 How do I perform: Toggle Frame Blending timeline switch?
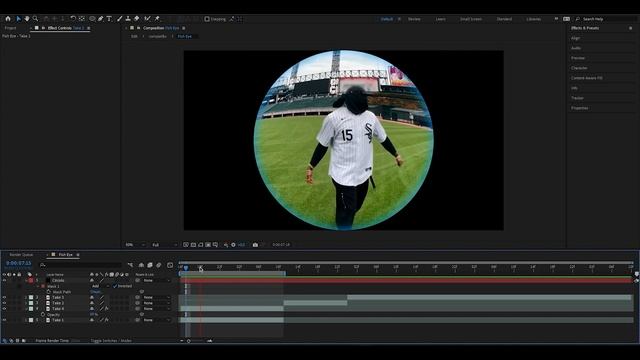coord(150,265)
